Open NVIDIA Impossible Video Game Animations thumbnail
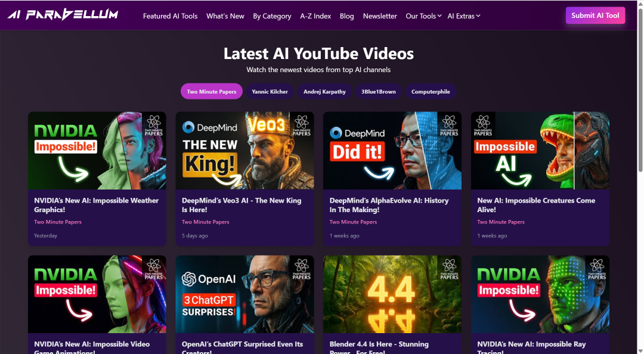 tap(97, 294)
